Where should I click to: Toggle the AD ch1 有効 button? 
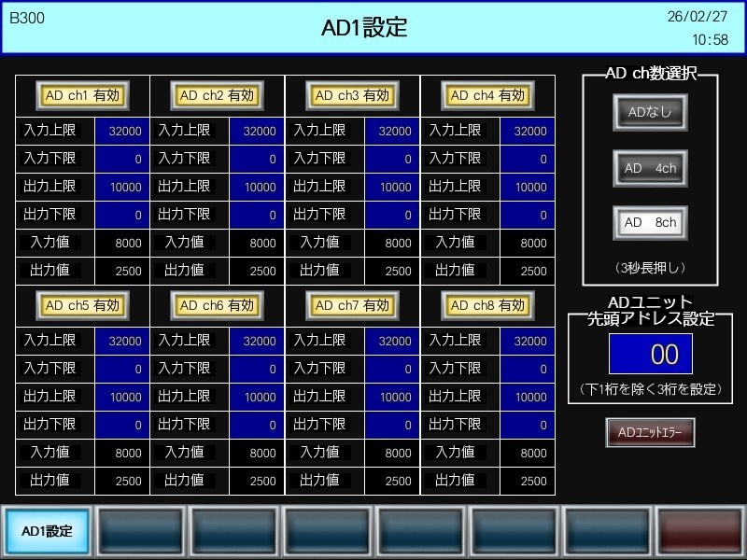coord(82,96)
